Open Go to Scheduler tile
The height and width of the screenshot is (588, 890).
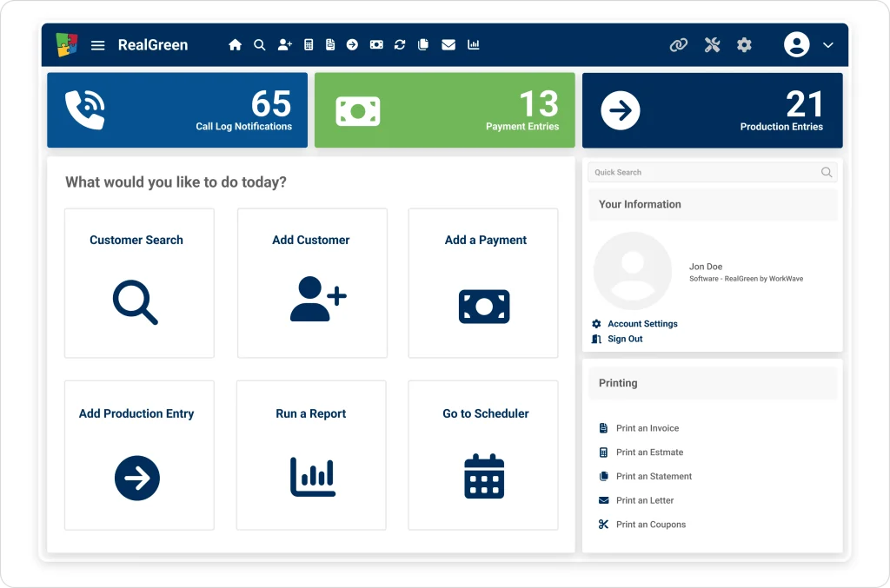tap(484, 454)
